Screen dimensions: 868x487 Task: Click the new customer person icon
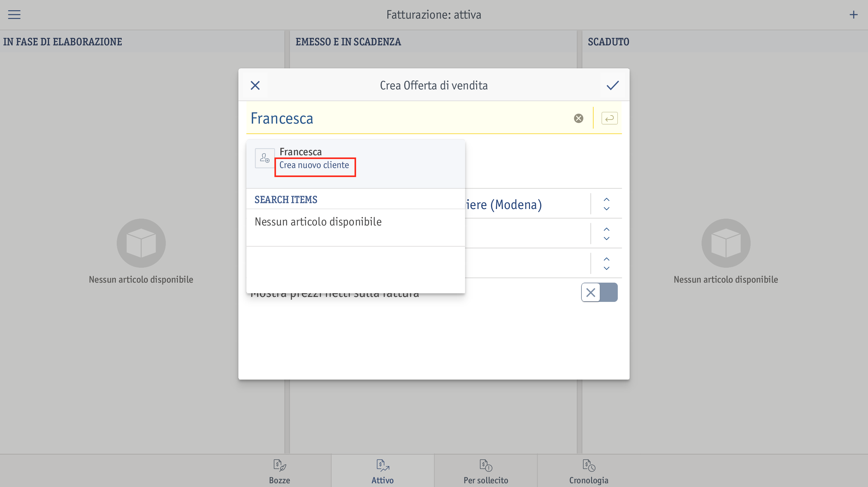264,158
